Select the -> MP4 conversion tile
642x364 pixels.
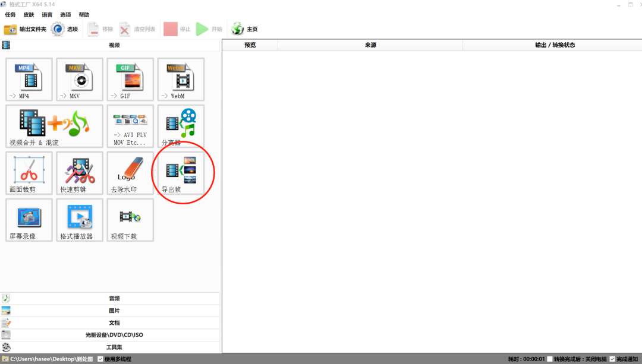29,80
